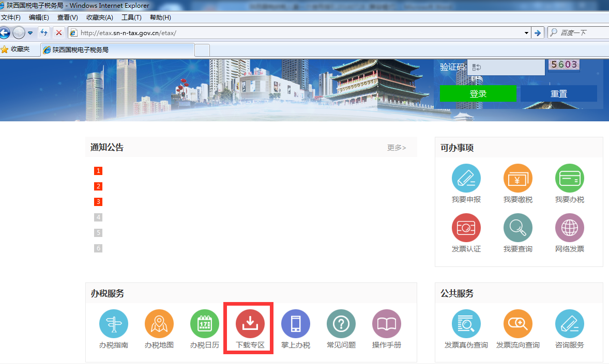Click the 咨询服务 pencil icon
609x364 pixels.
[569, 323]
